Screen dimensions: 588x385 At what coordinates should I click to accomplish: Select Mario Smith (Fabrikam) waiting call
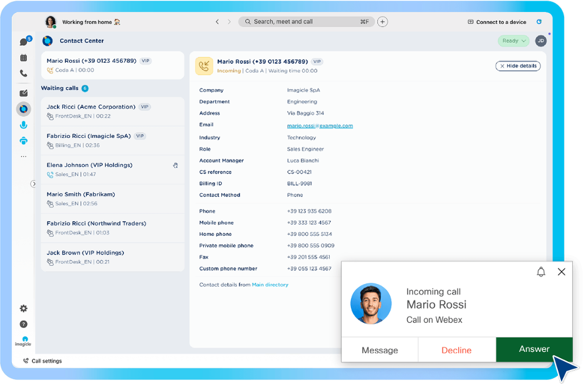pyautogui.click(x=112, y=199)
